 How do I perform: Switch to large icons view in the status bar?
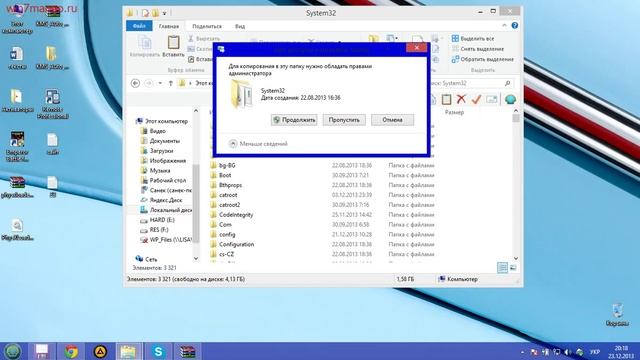coord(513,268)
